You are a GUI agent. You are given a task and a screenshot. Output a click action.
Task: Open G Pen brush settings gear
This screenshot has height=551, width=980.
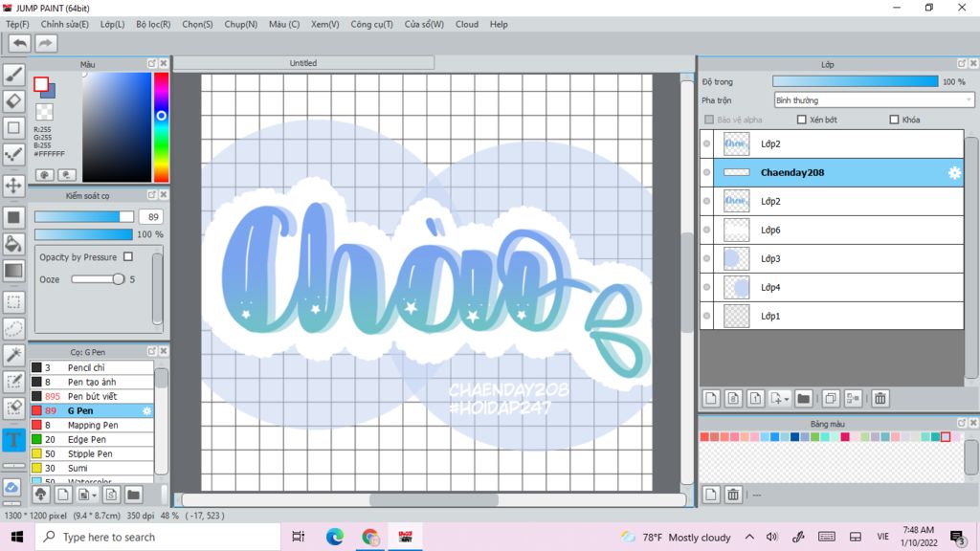tap(146, 411)
